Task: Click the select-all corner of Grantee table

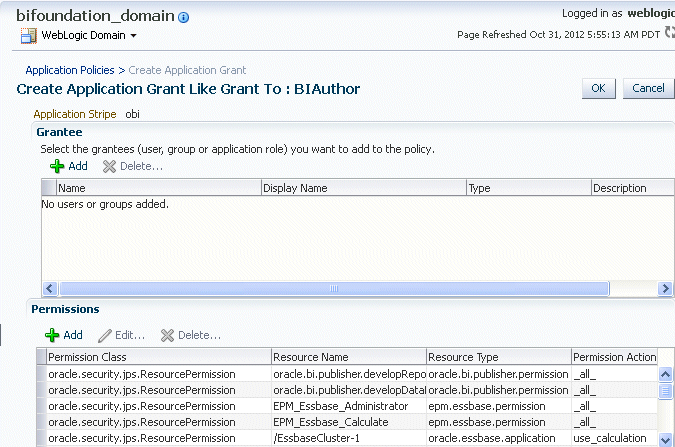Action: [49, 188]
